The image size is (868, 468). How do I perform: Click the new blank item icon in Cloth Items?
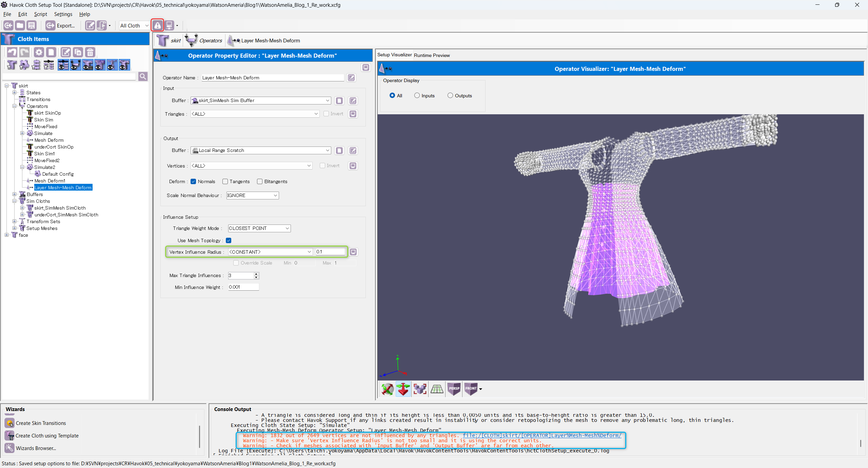[51, 52]
